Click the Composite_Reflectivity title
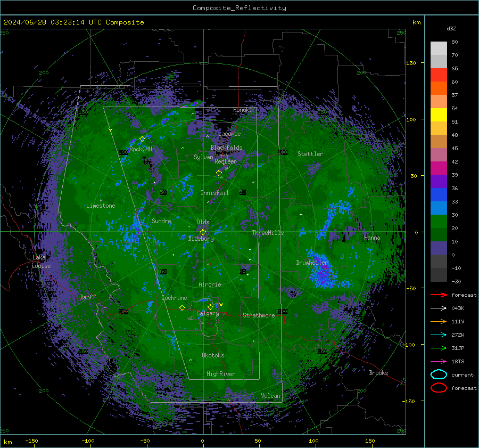The height and width of the screenshot is (448, 479). (240, 8)
